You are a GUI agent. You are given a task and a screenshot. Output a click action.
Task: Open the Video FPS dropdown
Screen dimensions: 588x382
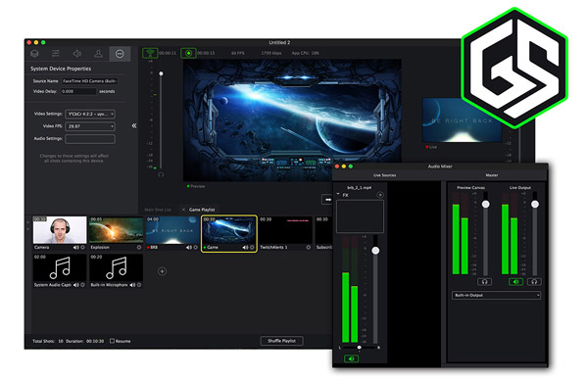click(90, 126)
